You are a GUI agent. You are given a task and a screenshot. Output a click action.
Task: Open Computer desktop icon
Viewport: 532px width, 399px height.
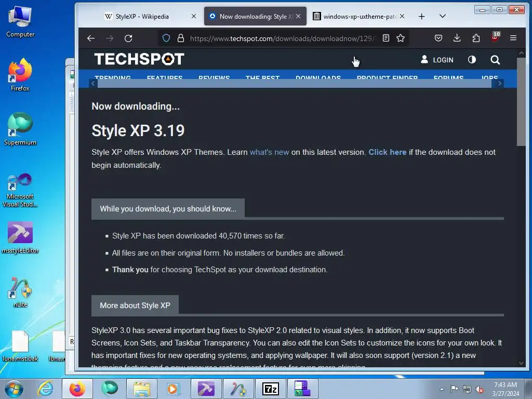20,21
